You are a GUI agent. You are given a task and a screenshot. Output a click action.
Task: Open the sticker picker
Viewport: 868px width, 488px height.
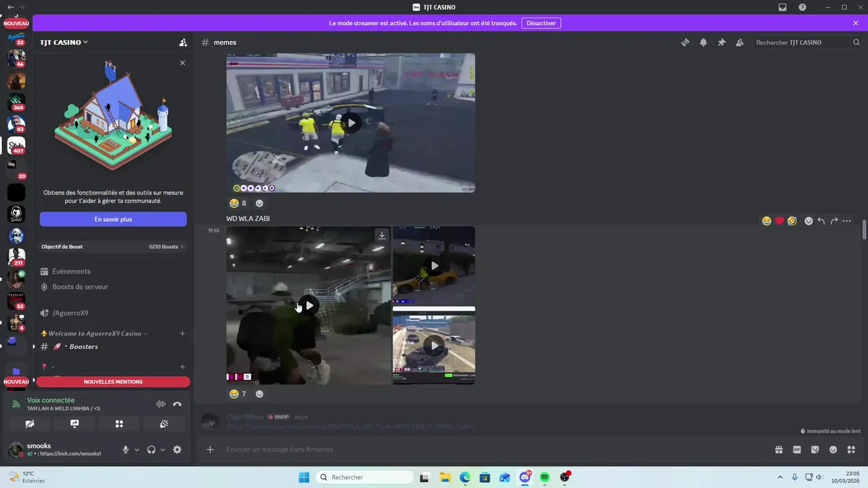point(815,449)
